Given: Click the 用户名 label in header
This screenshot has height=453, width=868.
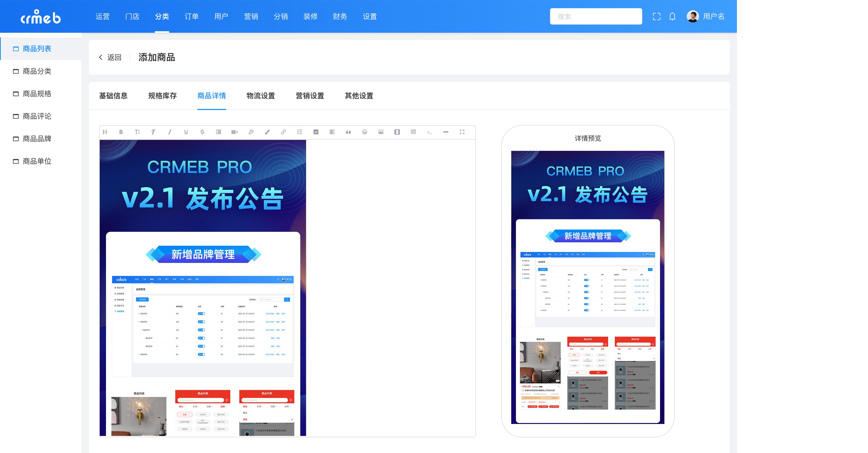Looking at the screenshot, I should point(714,17).
